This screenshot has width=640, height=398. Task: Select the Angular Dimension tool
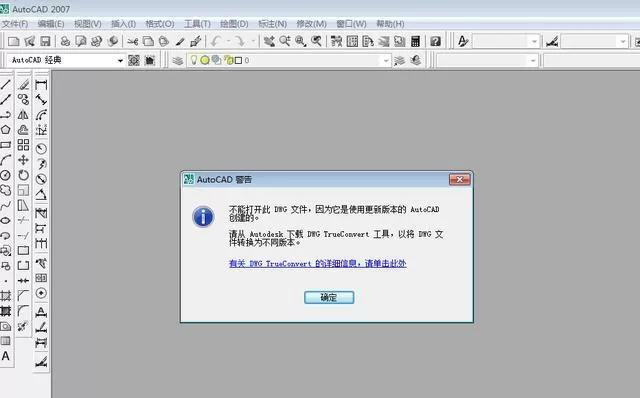coord(41,194)
